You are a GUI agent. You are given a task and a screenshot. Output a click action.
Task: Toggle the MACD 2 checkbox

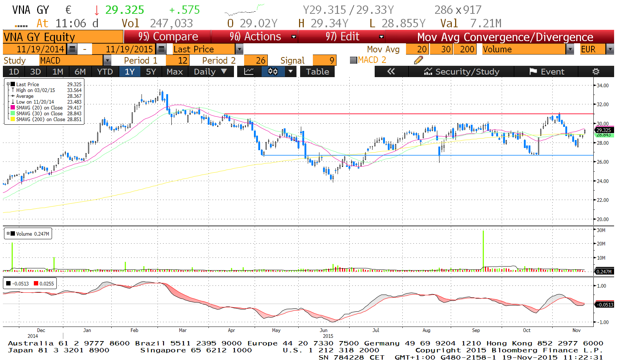[x=353, y=60]
